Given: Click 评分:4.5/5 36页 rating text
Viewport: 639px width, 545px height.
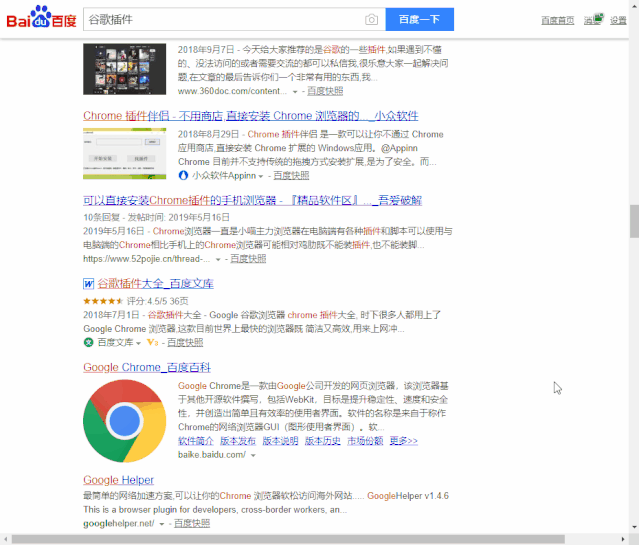Looking at the screenshot, I should click(157, 301).
